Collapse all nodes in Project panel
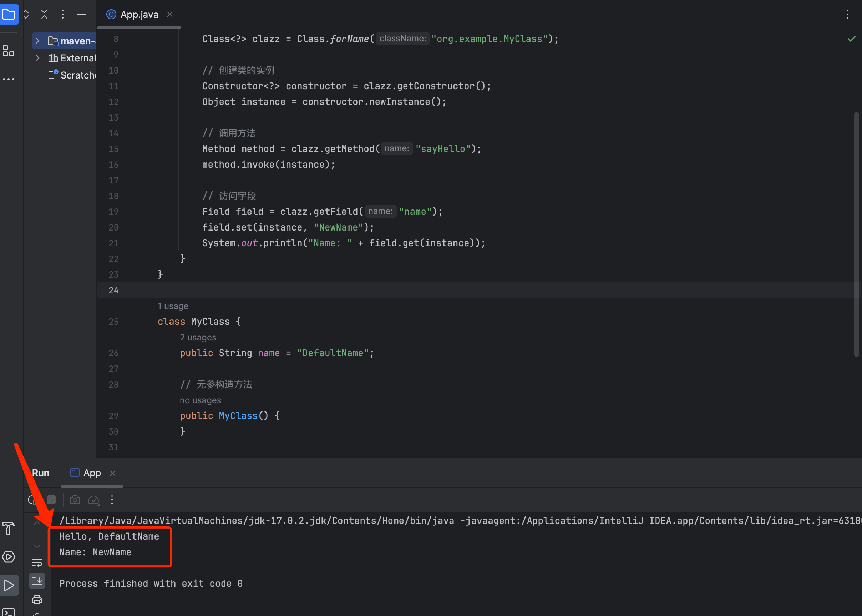Screen dimensions: 862x616 [x=44, y=15]
